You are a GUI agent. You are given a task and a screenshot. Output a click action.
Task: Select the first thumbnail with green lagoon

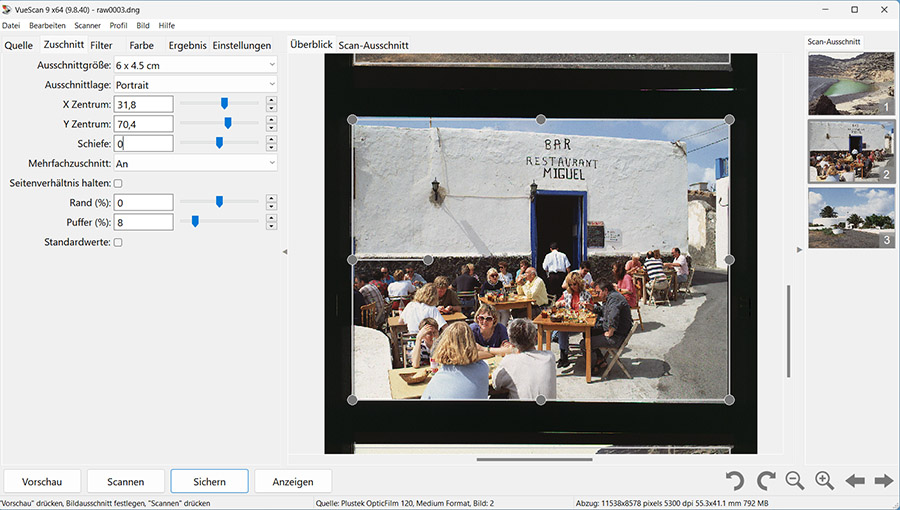[x=851, y=83]
